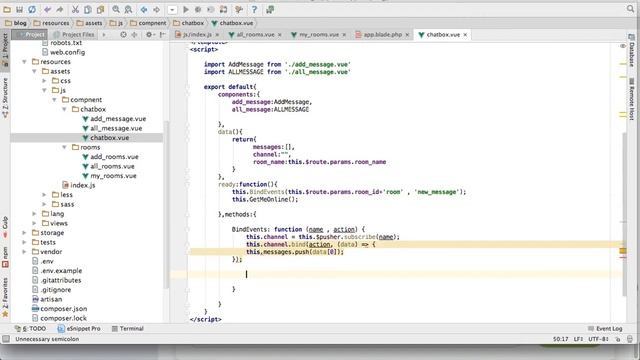This screenshot has height=360, width=640.
Task: Close the all_rooms.vue editor tab
Action: (x=280, y=35)
